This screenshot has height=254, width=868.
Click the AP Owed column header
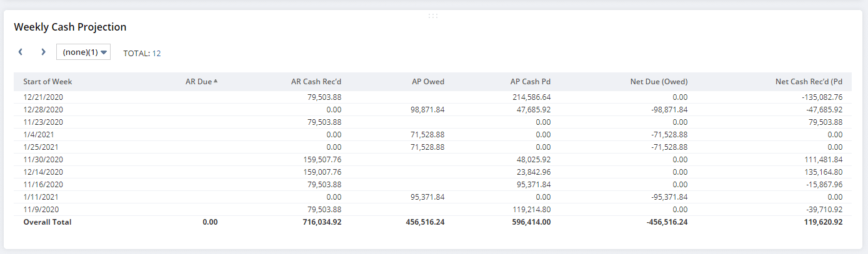point(428,82)
